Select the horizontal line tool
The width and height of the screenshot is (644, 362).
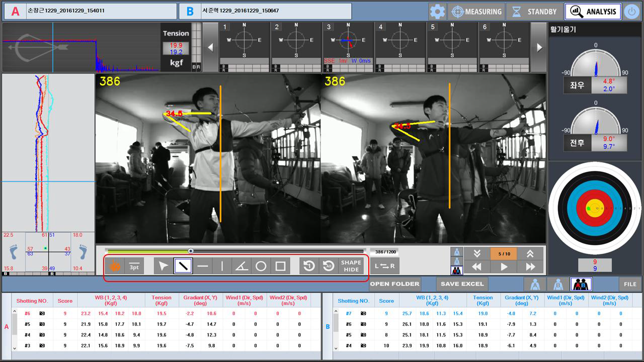[x=203, y=266]
